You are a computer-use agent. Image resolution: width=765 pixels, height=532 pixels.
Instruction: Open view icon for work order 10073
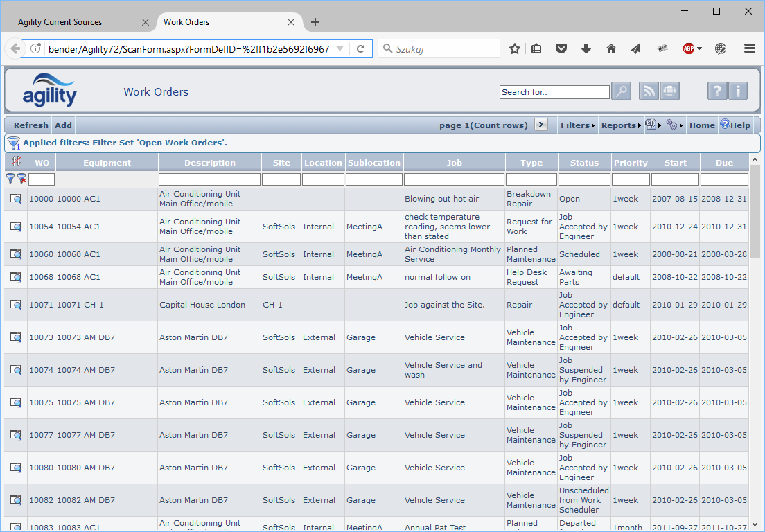(x=16, y=337)
